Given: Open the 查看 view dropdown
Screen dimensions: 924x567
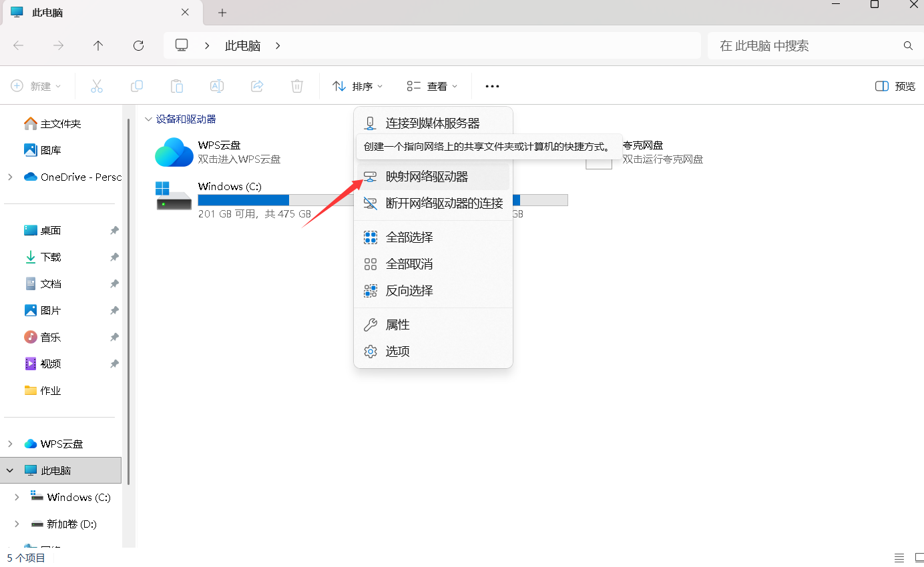Looking at the screenshot, I should coord(433,86).
